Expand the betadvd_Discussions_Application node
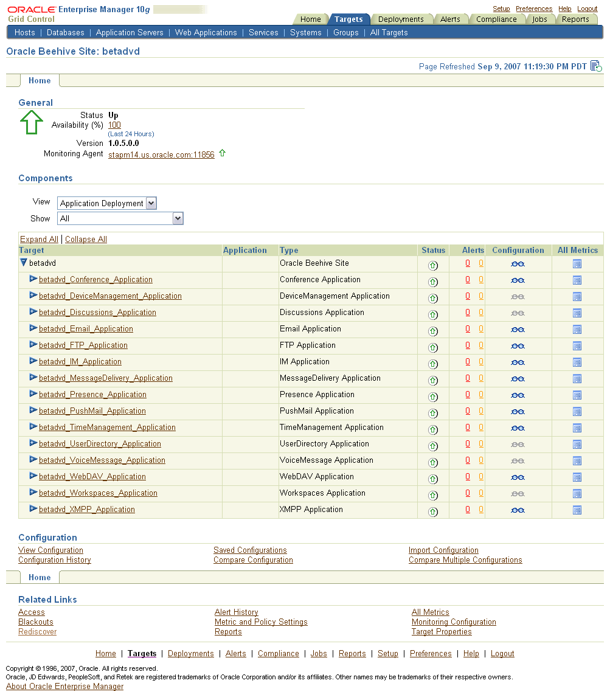This screenshot has height=700, width=610. 33,311
